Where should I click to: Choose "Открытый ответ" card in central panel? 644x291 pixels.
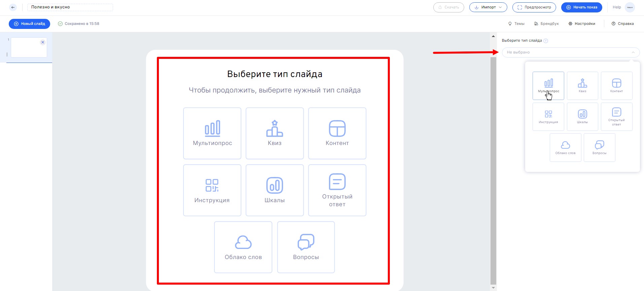[337, 190]
